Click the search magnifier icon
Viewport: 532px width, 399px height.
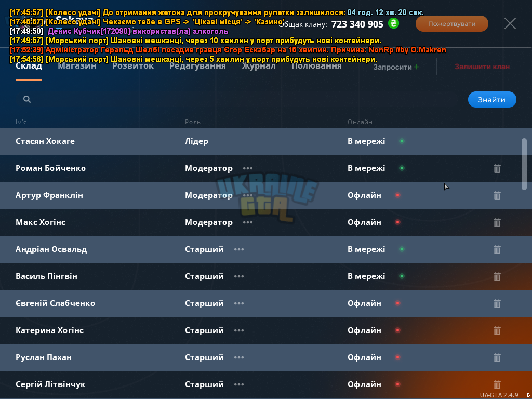(27, 99)
